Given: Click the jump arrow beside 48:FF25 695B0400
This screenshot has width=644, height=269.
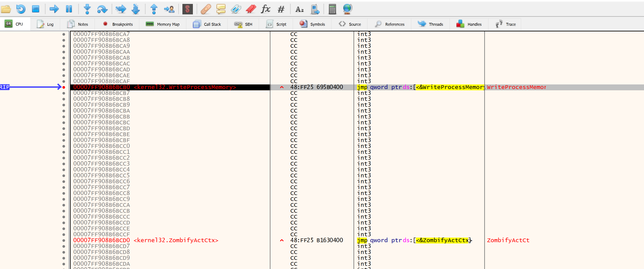Looking at the screenshot, I should click(x=282, y=87).
